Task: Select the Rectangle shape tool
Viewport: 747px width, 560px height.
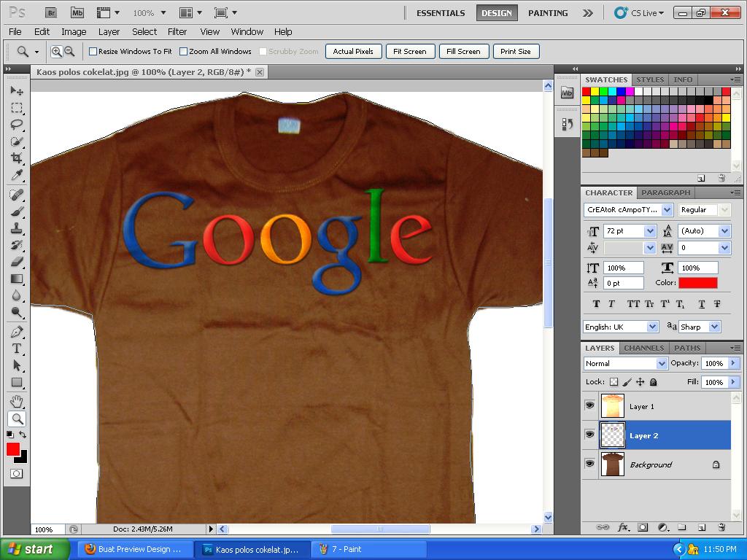Action: (17, 382)
